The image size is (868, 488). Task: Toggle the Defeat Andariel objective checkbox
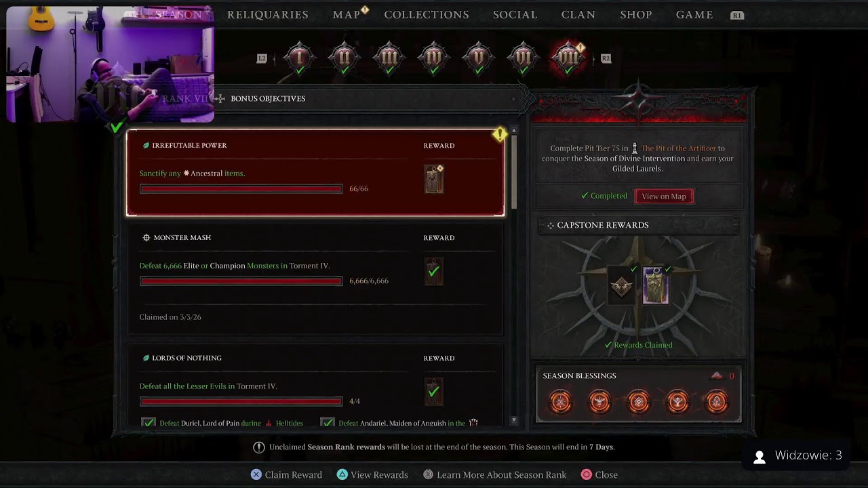[x=328, y=422]
